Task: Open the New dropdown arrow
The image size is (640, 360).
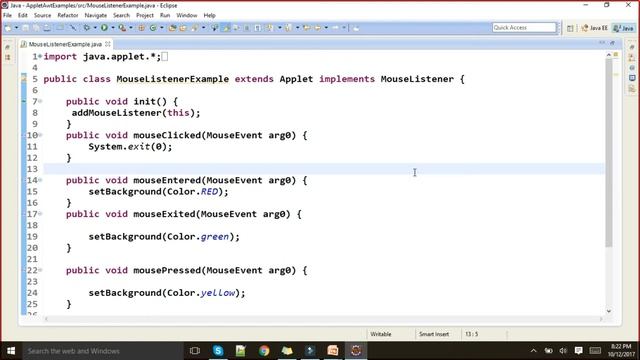Action: click(x=16, y=28)
